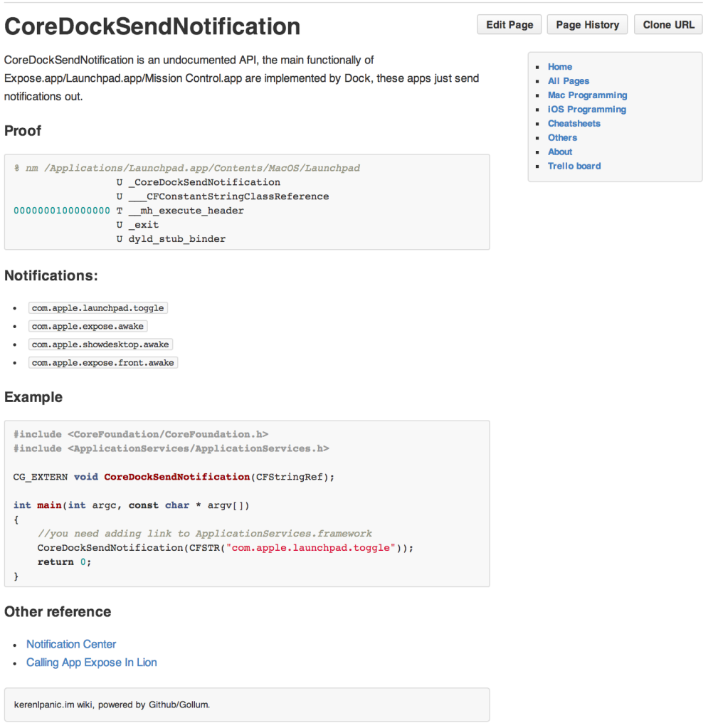Navigate to Mac Programming
Screen dimensions: 713x728
pyautogui.click(x=587, y=95)
